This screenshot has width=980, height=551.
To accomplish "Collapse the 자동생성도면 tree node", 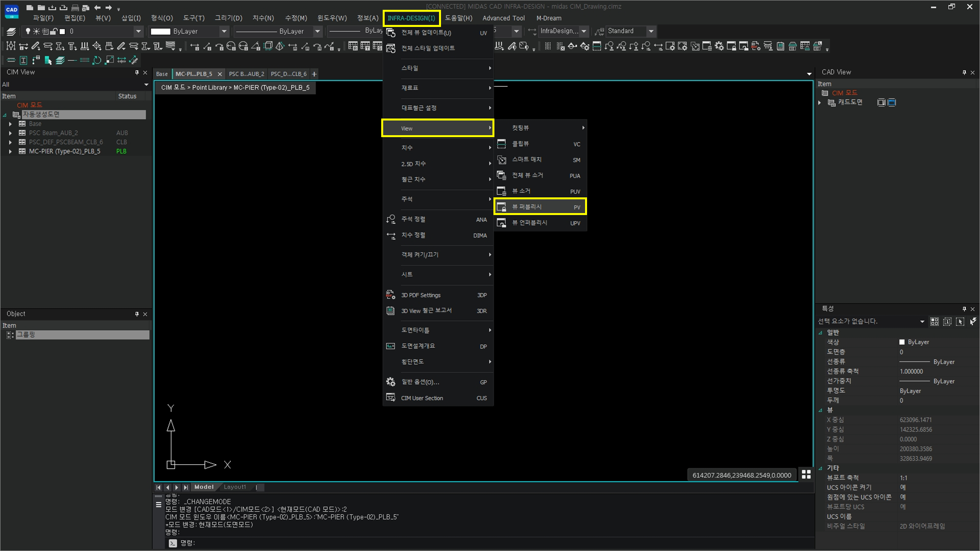I will point(5,115).
